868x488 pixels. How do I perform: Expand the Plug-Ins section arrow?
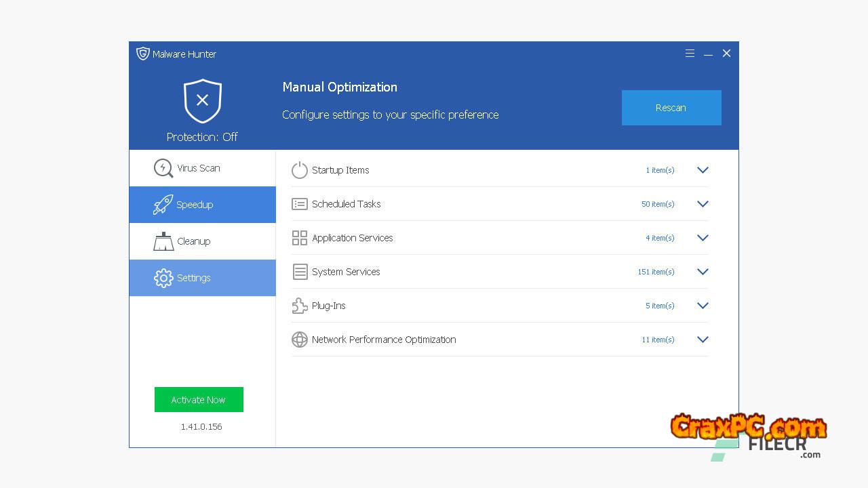tap(703, 306)
